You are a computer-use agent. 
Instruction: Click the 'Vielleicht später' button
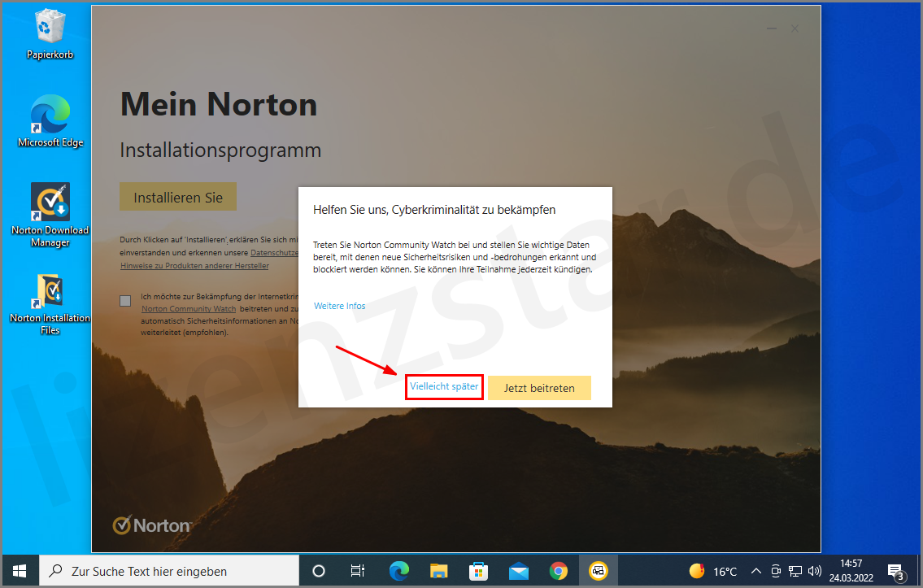click(444, 387)
